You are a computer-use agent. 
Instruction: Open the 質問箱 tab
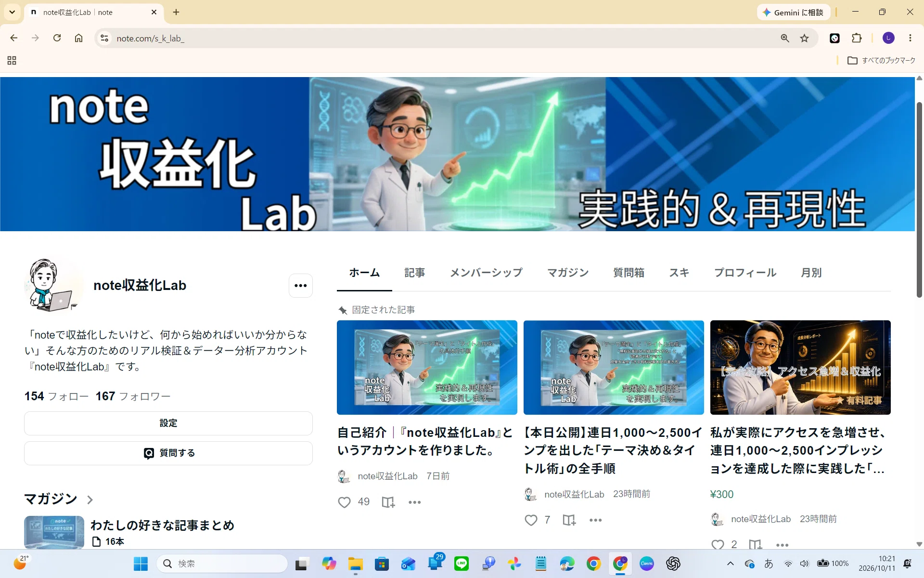click(629, 273)
